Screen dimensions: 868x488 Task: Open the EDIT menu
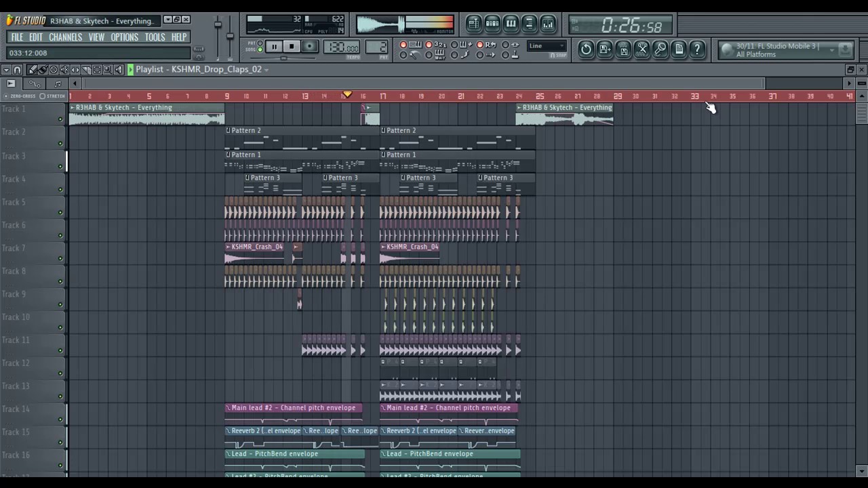click(36, 37)
